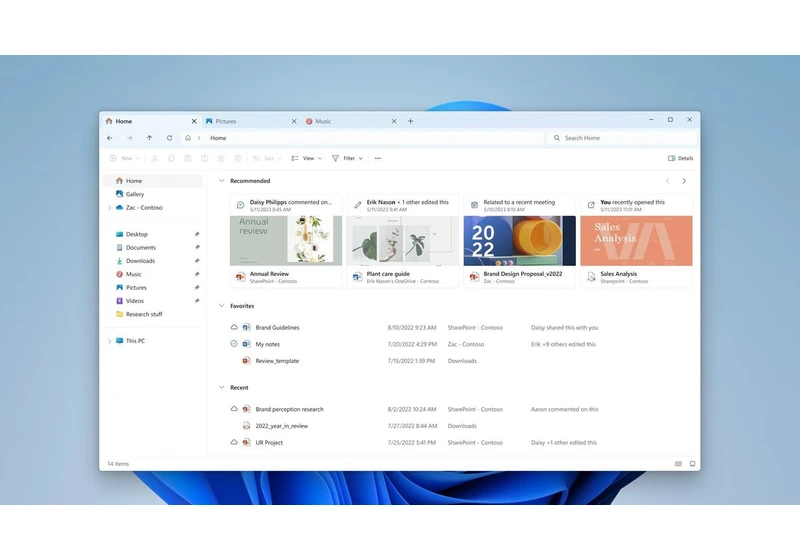
Task: Click Daisy shared this with you activity
Action: (564, 327)
